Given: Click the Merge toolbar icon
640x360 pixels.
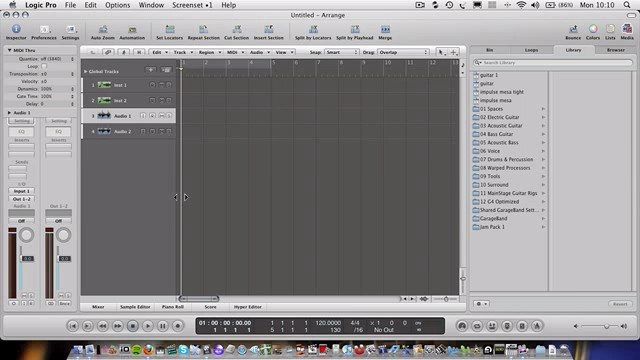Looking at the screenshot, I should (x=385, y=29).
